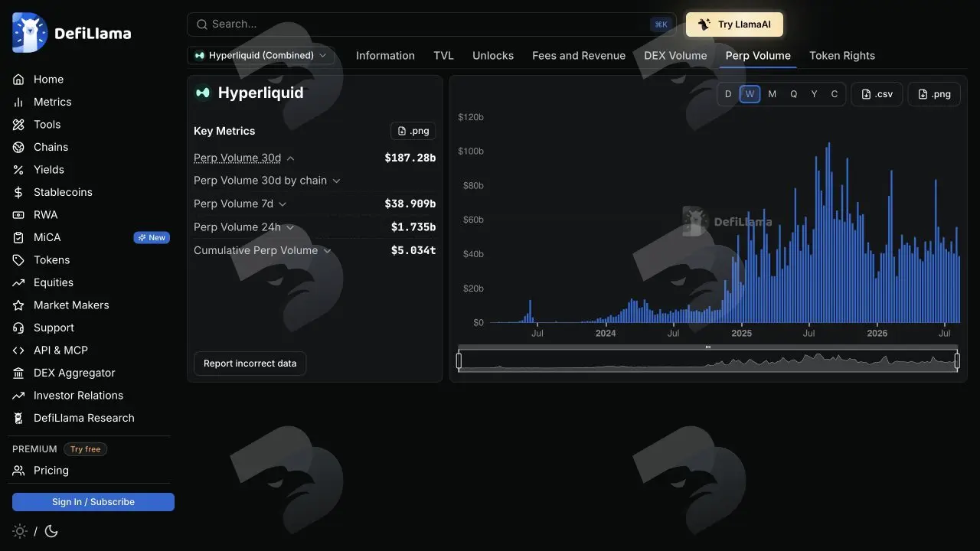
Task: Open the DEX Volume tab
Action: pyautogui.click(x=675, y=55)
